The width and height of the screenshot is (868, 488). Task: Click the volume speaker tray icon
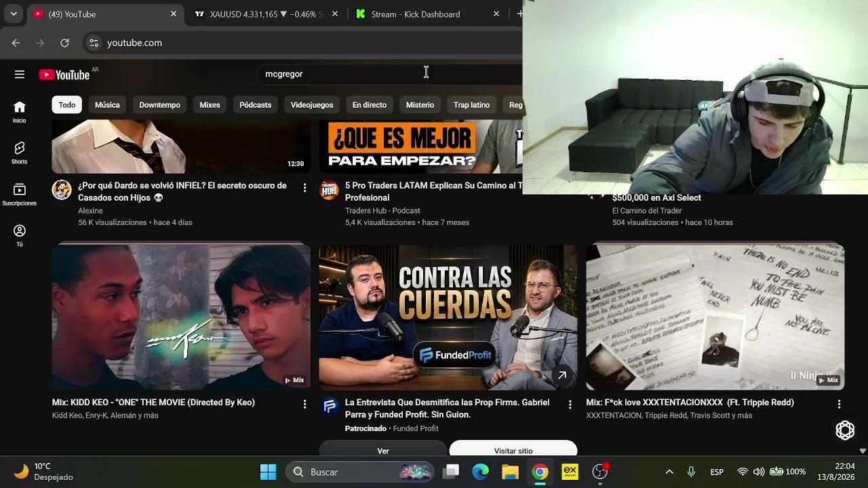point(759,472)
